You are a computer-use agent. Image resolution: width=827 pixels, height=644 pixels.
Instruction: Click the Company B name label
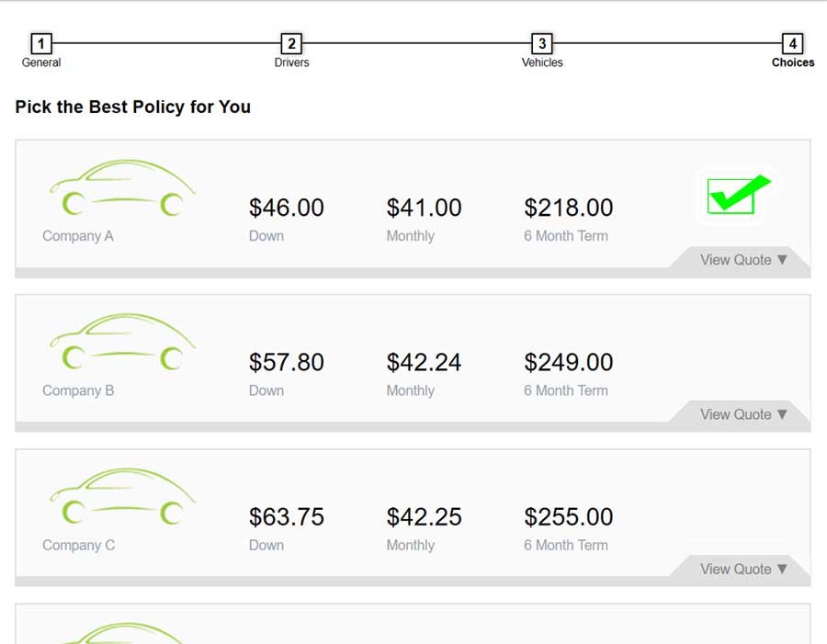[x=78, y=390]
